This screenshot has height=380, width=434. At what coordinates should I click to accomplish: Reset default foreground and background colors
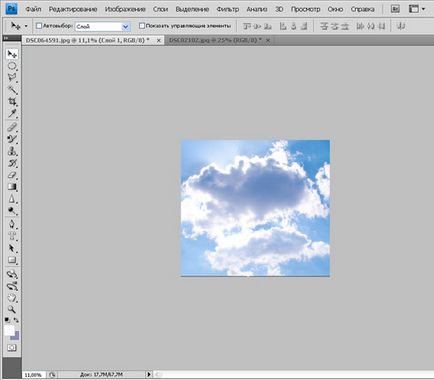click(7, 320)
